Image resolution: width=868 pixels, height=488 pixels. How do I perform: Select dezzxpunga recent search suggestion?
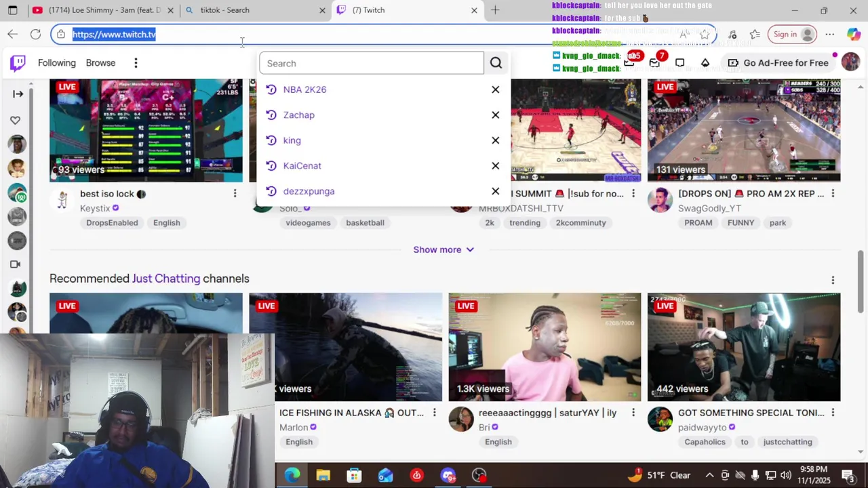[309, 191]
